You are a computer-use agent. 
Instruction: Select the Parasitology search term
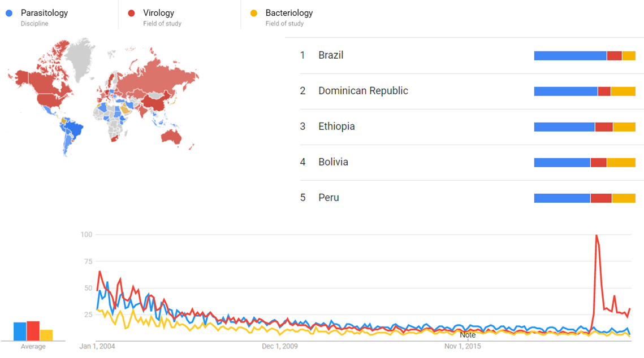44,13
